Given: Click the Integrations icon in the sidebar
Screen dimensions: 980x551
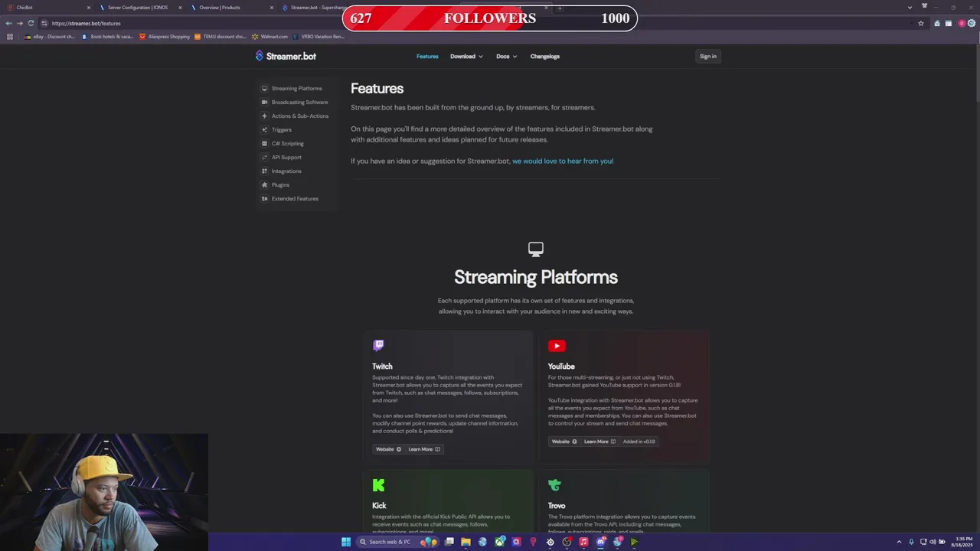Looking at the screenshot, I should (264, 171).
